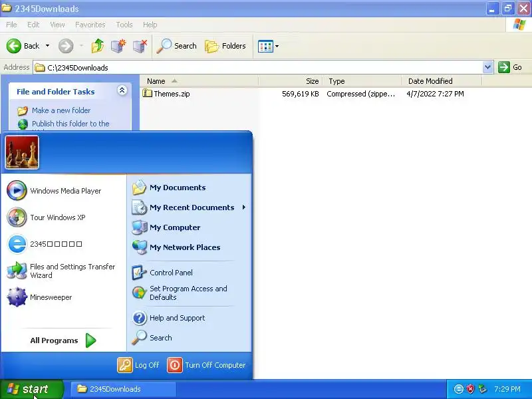Click the 4/7/2022 7:27 PM date cell
The width and height of the screenshot is (532, 399).
click(x=435, y=94)
